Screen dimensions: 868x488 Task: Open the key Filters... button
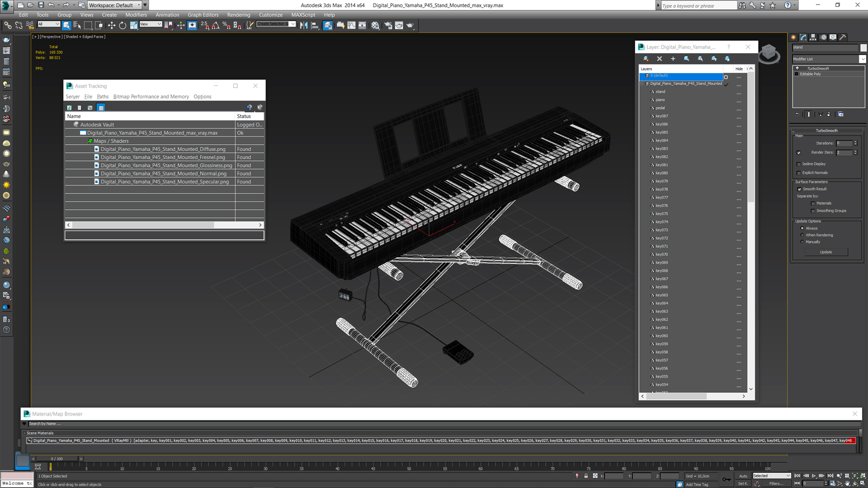point(777,483)
